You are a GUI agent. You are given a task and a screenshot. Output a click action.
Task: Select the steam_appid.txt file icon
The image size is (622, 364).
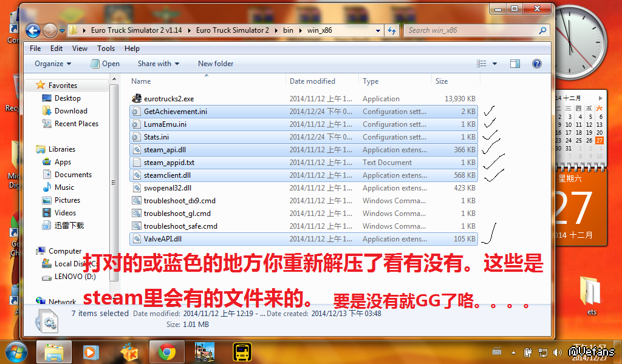coord(137,163)
